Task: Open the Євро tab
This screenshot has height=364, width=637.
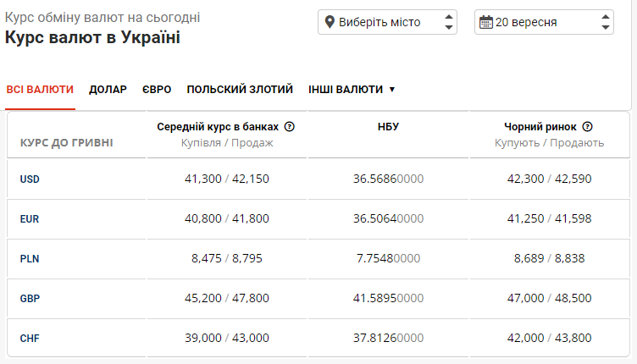Action: pyautogui.click(x=157, y=89)
